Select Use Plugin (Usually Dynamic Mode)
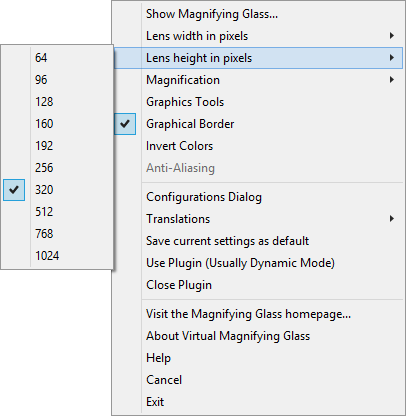 pyautogui.click(x=258, y=263)
